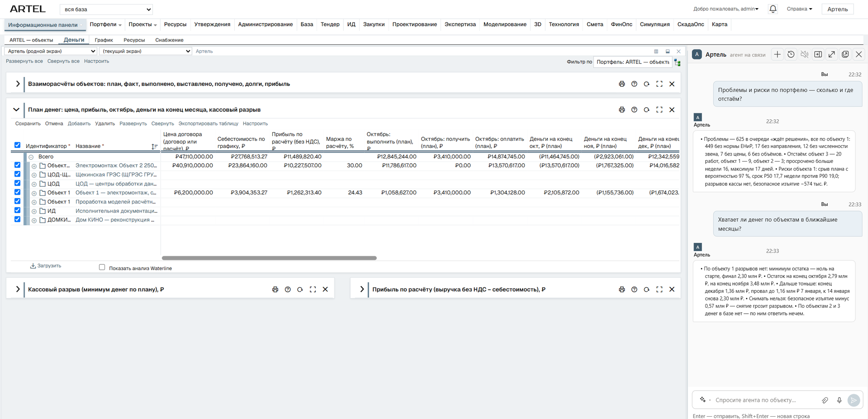Screen dimensions: 868x419
Task: Switch to the 'График' tab
Action: [x=104, y=40]
